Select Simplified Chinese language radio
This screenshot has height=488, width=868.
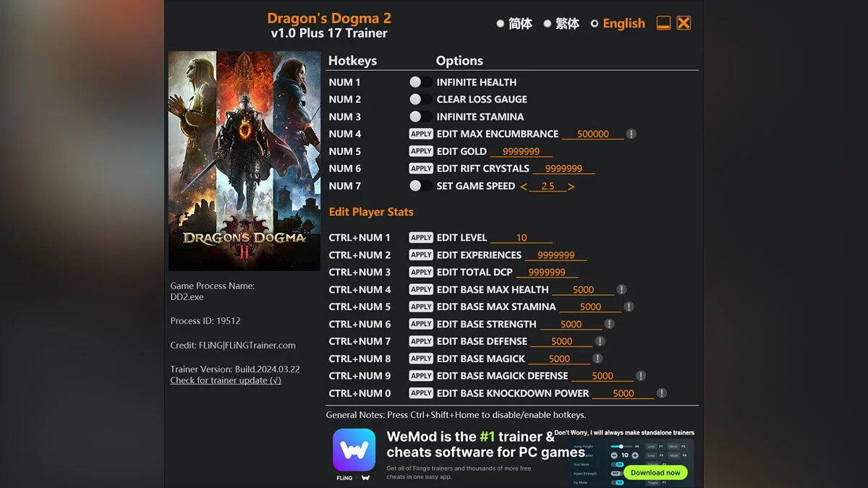[500, 23]
